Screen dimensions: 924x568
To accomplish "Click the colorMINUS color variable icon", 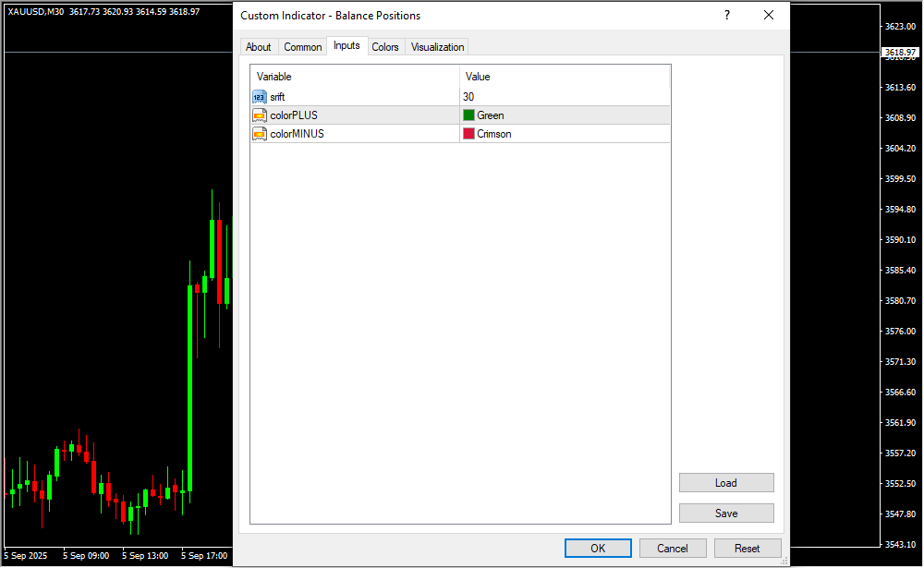I will point(259,134).
